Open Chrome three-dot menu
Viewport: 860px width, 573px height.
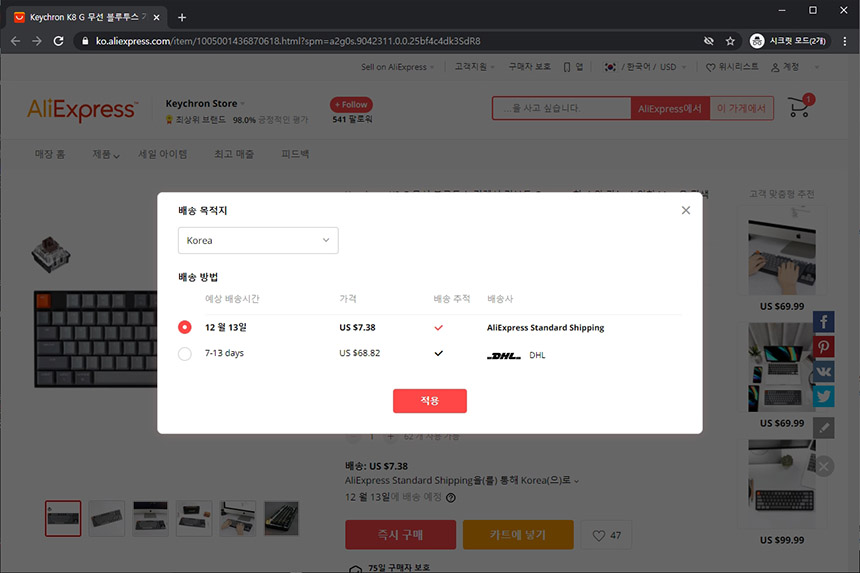(x=845, y=41)
